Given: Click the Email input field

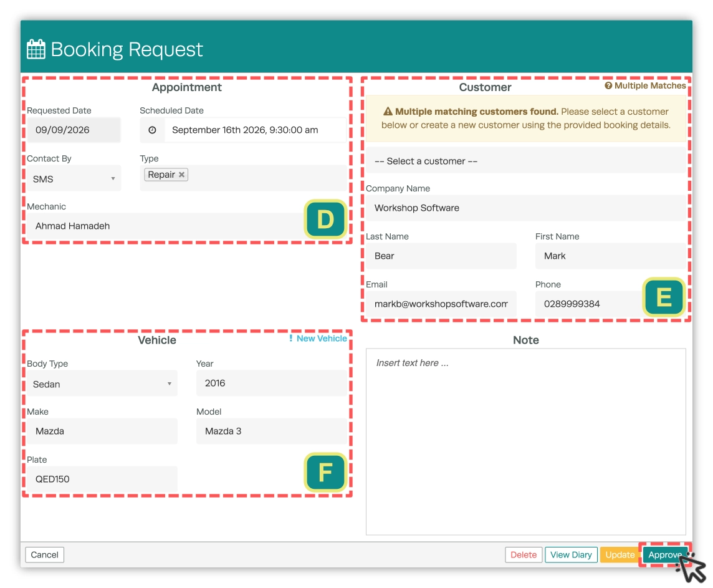Looking at the screenshot, I should pos(441,304).
